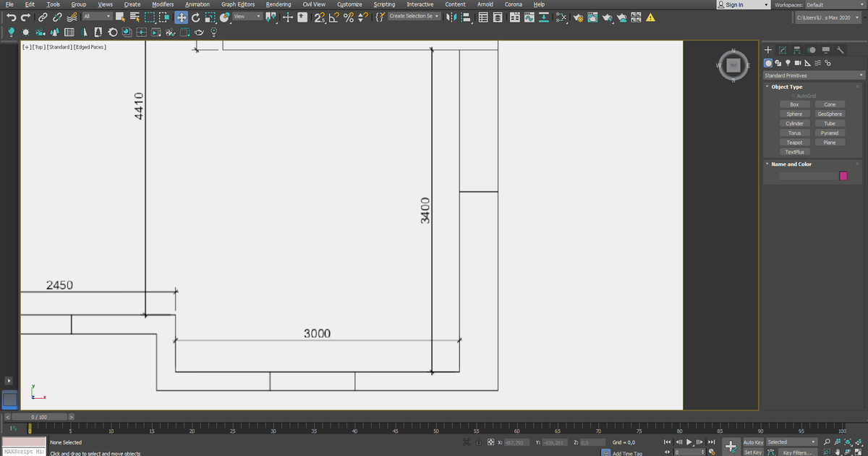Click the X coordinate field
Image resolution: width=868 pixels, height=456 pixels.
coord(516,442)
